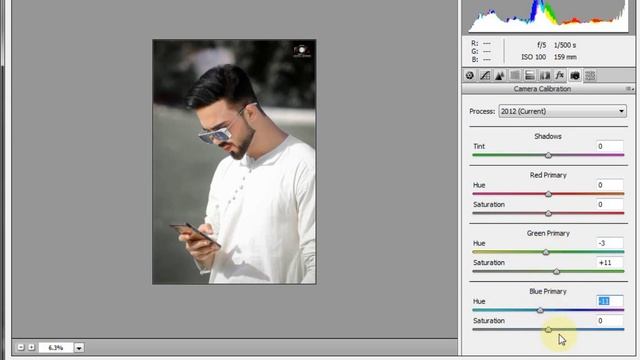Screen dimensions: 640x360
Task: Click the Shadows section heading
Action: pyautogui.click(x=548, y=136)
